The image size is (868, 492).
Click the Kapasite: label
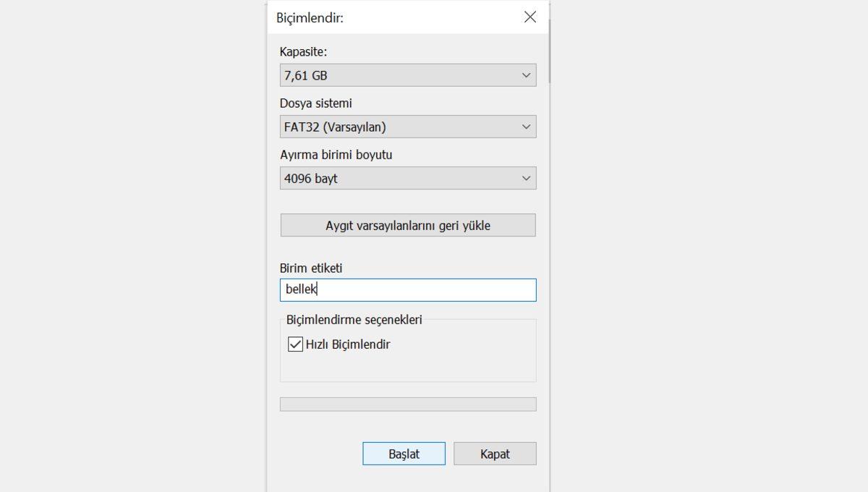(303, 52)
